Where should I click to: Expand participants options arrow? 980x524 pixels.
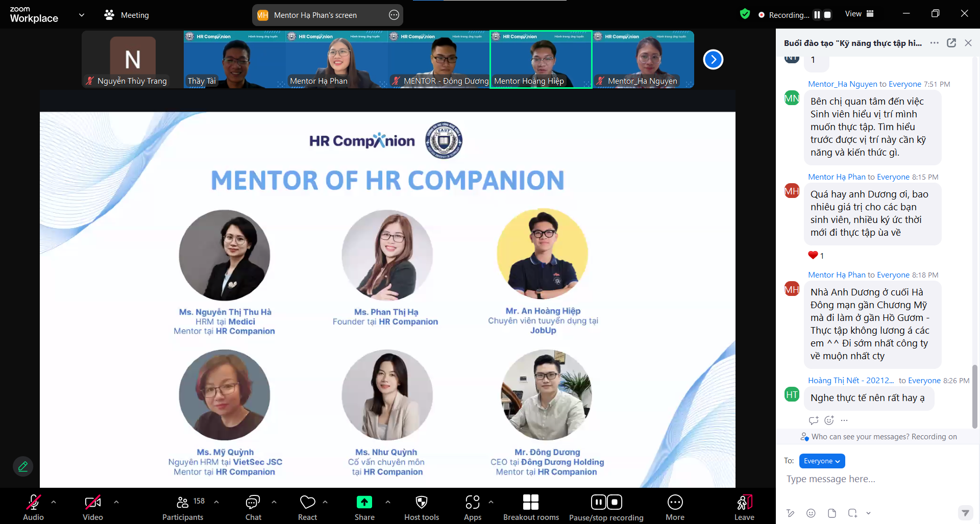[216, 502]
